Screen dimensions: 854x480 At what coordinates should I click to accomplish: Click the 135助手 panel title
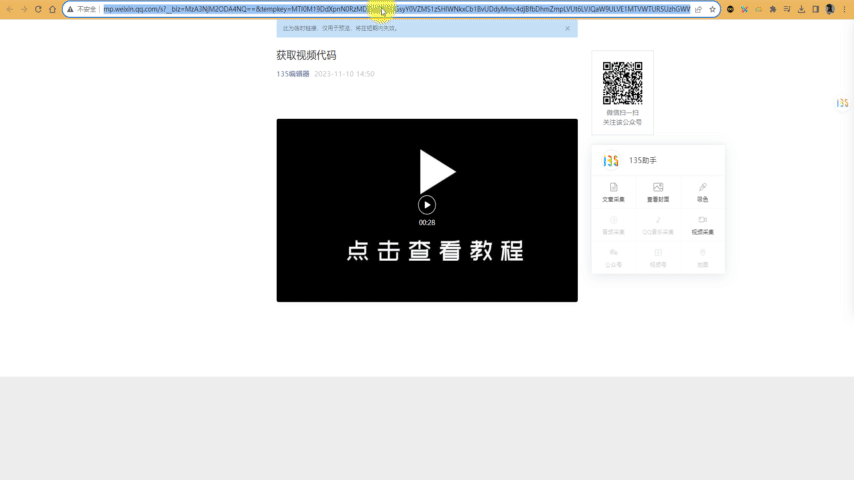(x=643, y=160)
